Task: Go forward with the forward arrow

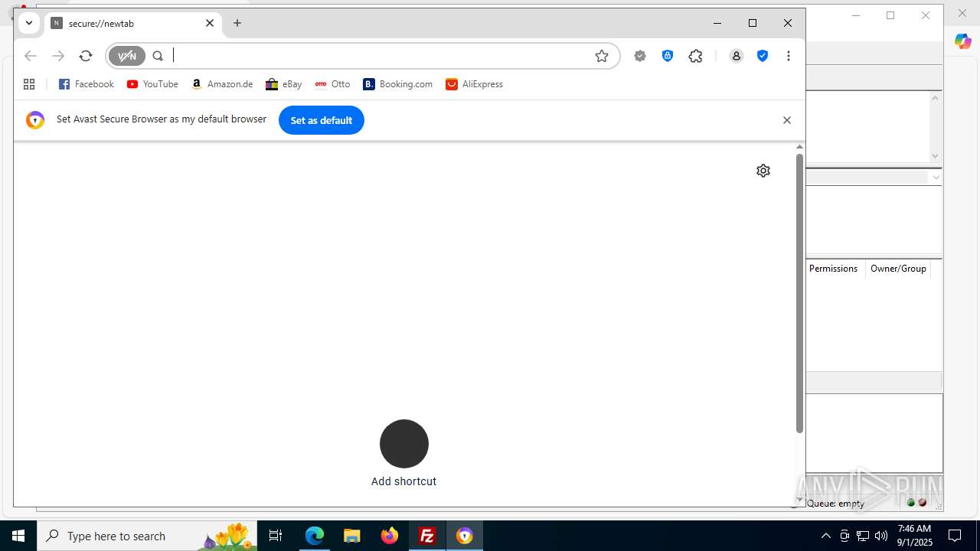Action: pos(58,56)
